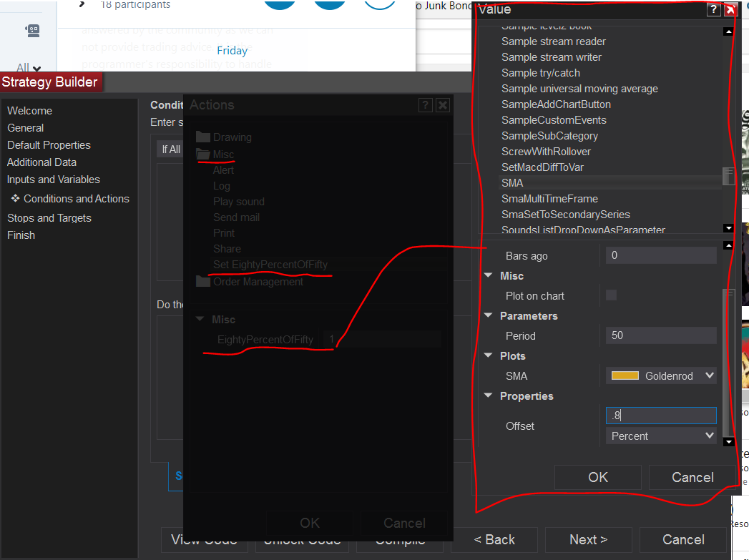The width and height of the screenshot is (749, 560).
Task: Select Sample stream reader
Action: (554, 41)
